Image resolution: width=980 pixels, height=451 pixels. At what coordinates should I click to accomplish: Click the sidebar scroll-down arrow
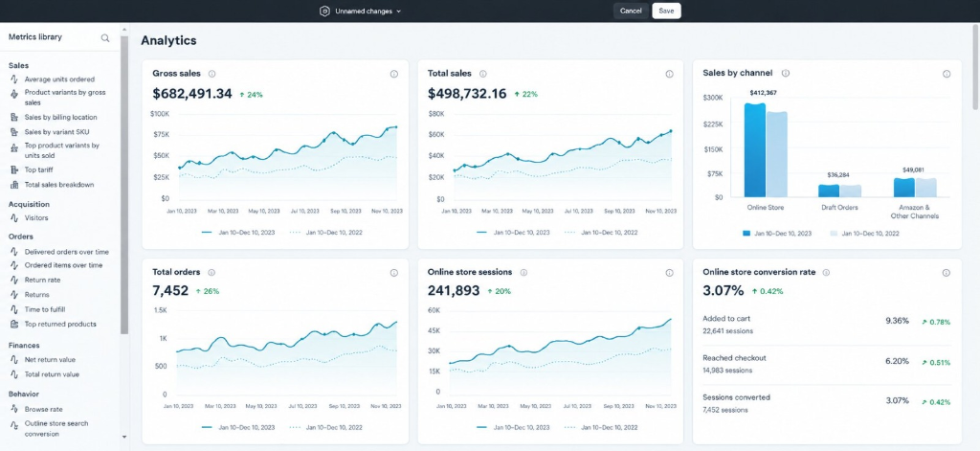(124, 437)
